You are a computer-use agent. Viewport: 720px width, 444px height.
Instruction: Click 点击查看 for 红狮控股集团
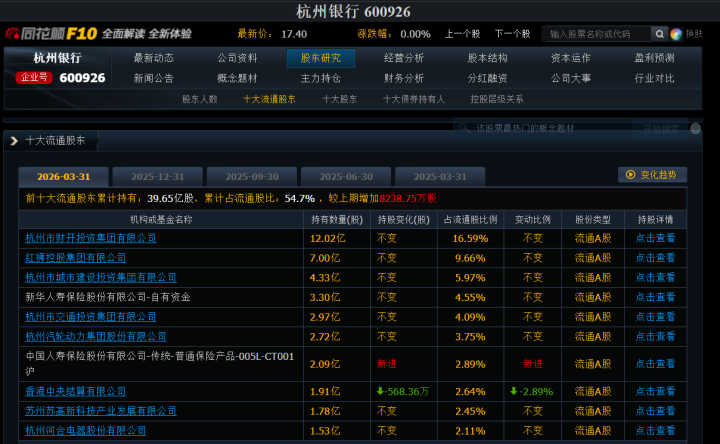(x=655, y=258)
